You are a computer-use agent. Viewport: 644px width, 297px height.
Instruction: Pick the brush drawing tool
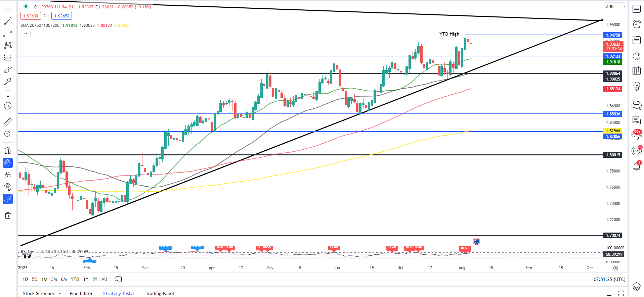point(8,69)
